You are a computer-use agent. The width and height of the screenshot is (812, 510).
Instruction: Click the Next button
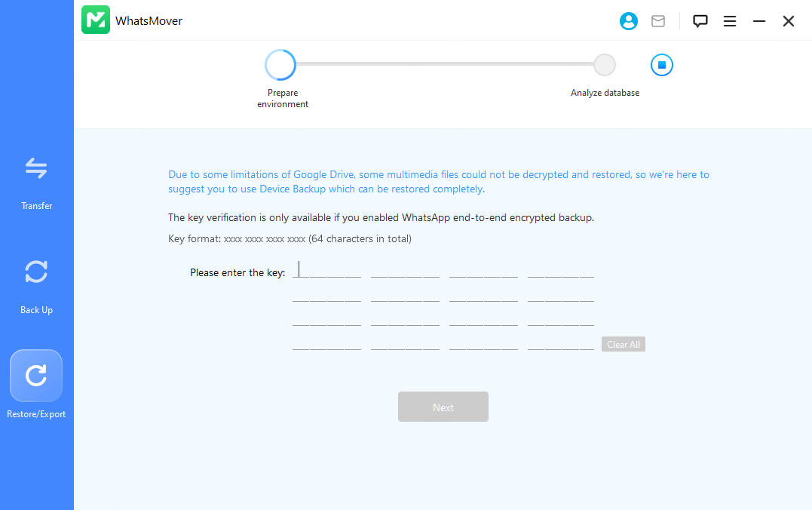pos(443,407)
